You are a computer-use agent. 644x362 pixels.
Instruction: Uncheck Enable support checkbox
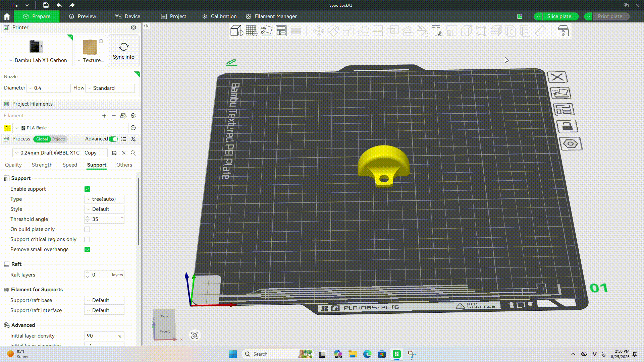click(87, 189)
